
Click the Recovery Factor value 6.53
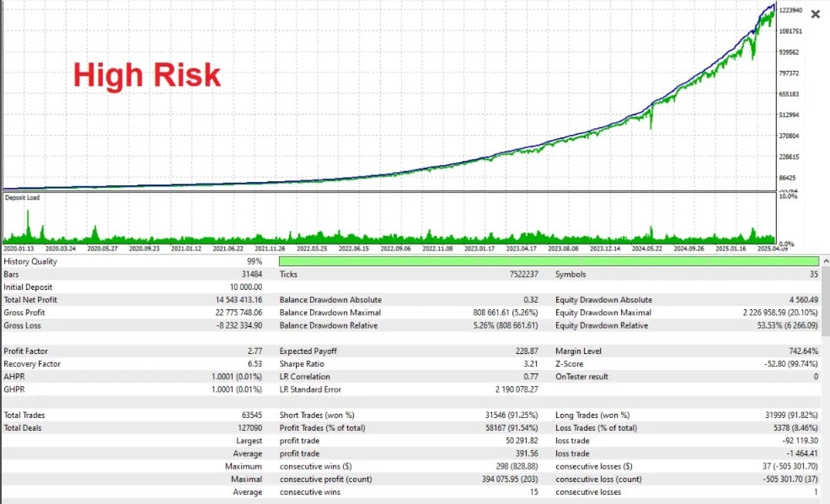pyautogui.click(x=254, y=364)
